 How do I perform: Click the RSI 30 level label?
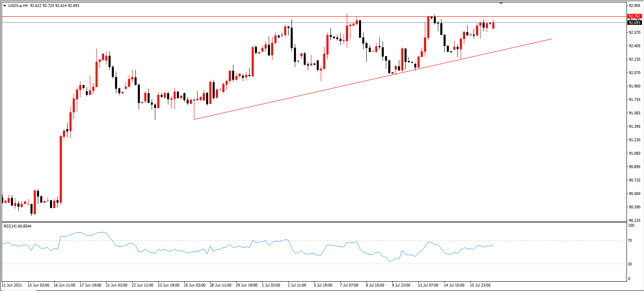click(630, 264)
